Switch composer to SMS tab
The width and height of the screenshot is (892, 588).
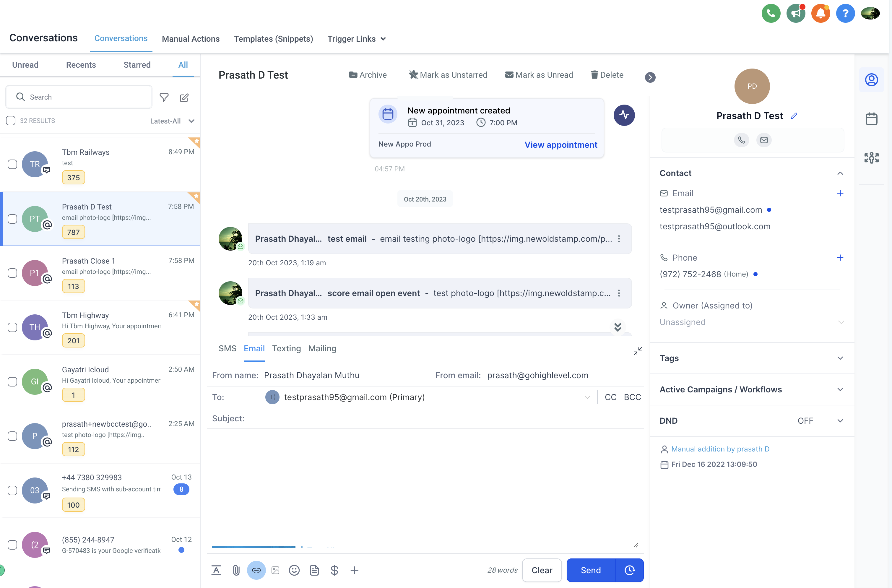click(x=227, y=348)
